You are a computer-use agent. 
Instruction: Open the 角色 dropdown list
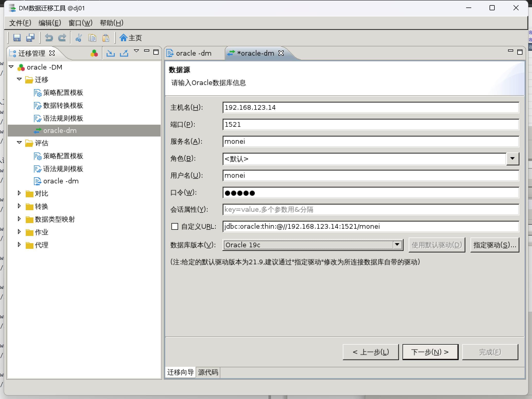[x=512, y=158]
